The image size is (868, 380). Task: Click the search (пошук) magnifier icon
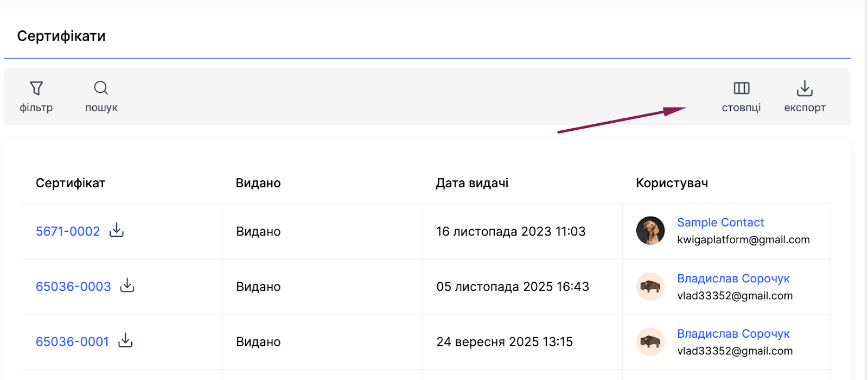click(101, 88)
